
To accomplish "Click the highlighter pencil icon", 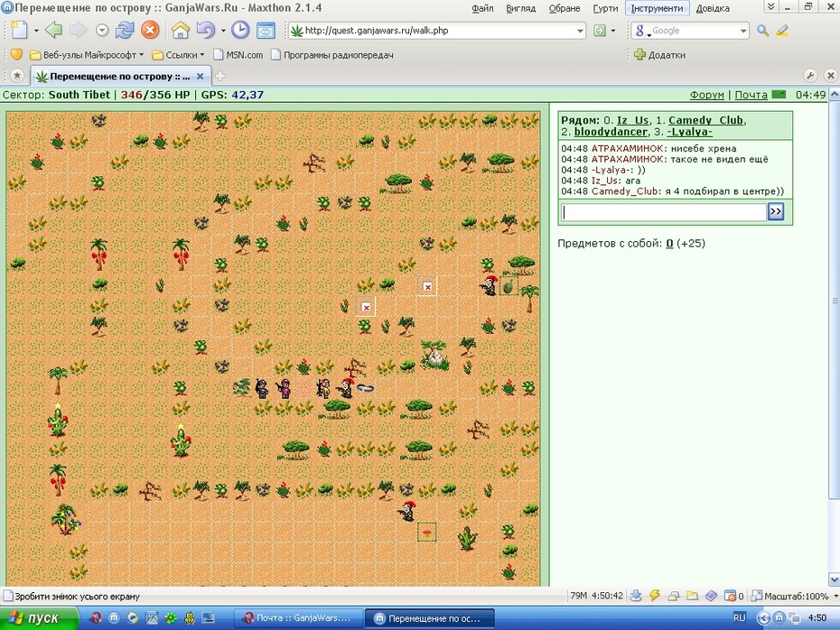I will [782, 31].
